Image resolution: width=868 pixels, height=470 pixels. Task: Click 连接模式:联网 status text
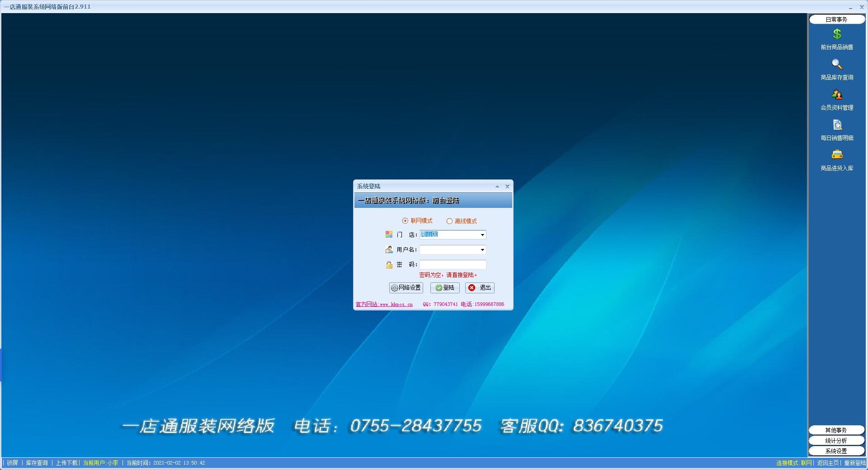pyautogui.click(x=794, y=463)
